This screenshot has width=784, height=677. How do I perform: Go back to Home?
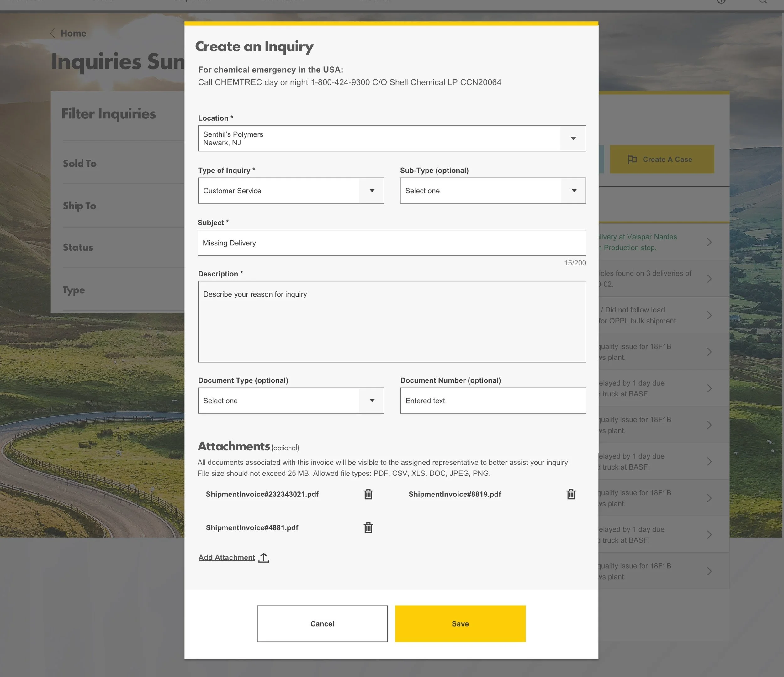[73, 33]
